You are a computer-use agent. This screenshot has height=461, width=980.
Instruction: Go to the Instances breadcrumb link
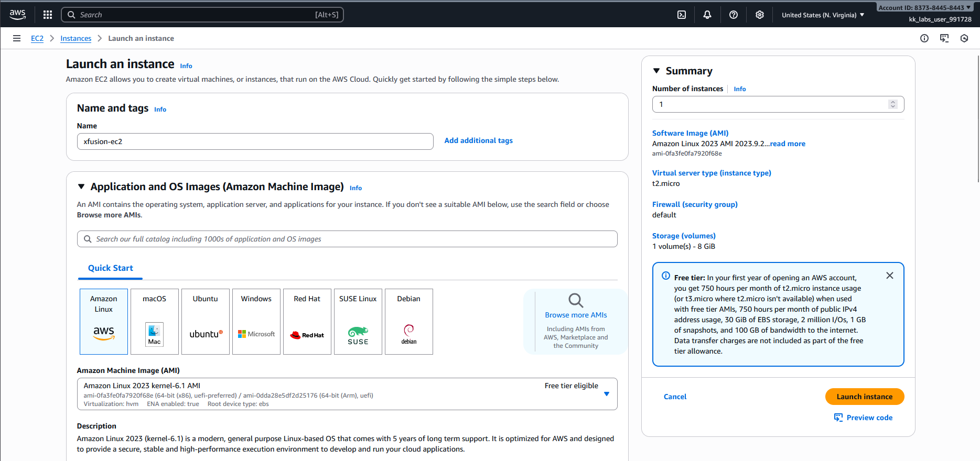pyautogui.click(x=76, y=38)
